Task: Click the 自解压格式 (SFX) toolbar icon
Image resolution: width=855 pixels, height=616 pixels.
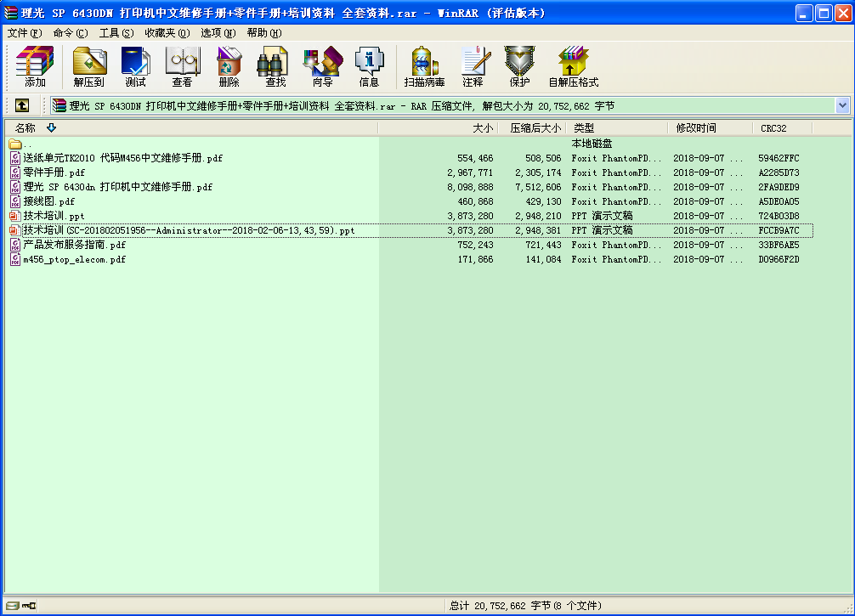Action: 574,66
